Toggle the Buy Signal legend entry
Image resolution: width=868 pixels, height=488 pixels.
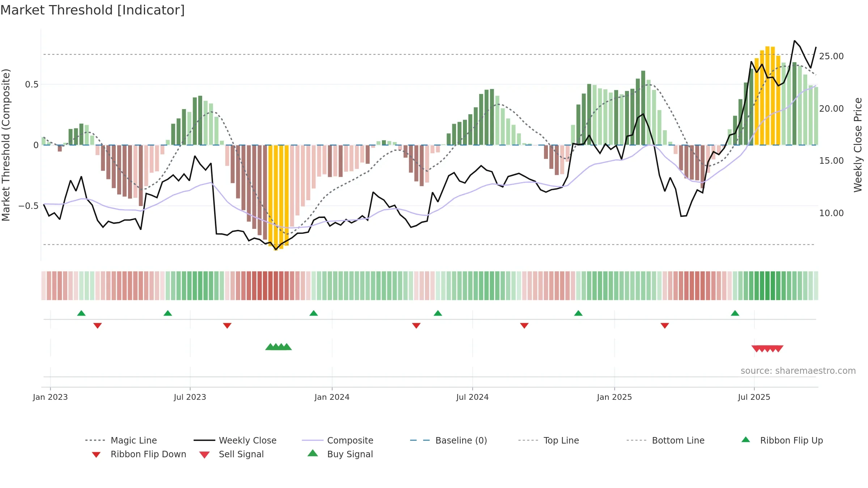coord(340,454)
